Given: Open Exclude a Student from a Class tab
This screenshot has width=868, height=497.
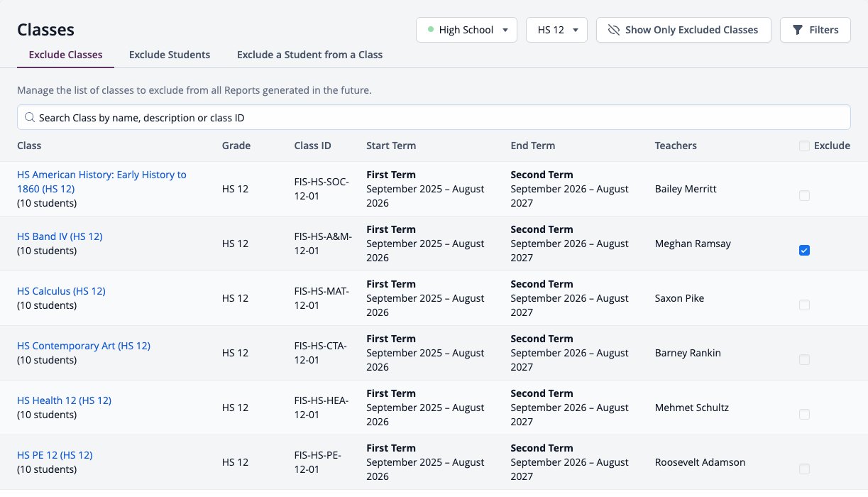Looking at the screenshot, I should 309,55.
